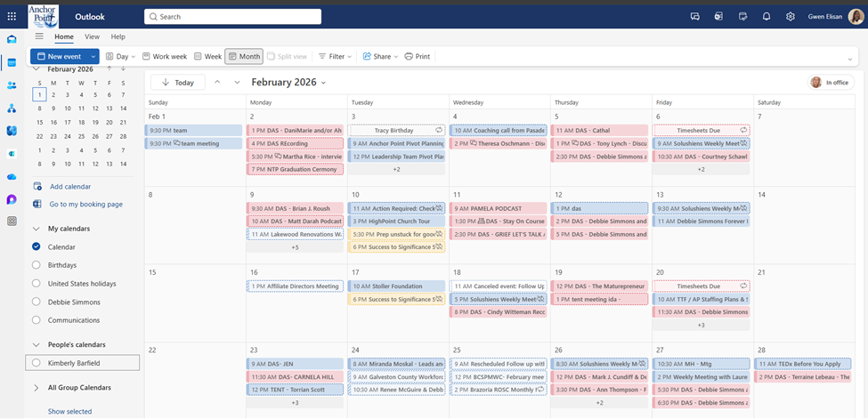Expand the ribbon with the chevron at right

tap(850, 59)
